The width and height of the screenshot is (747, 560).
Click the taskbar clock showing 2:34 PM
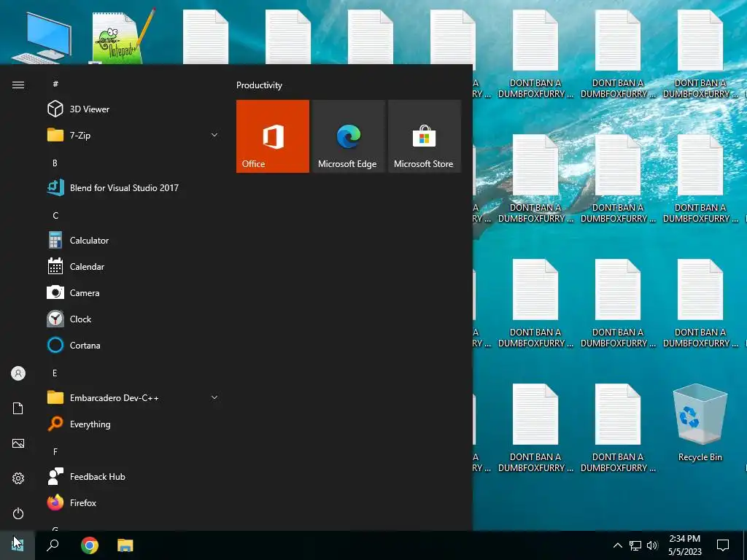(684, 545)
